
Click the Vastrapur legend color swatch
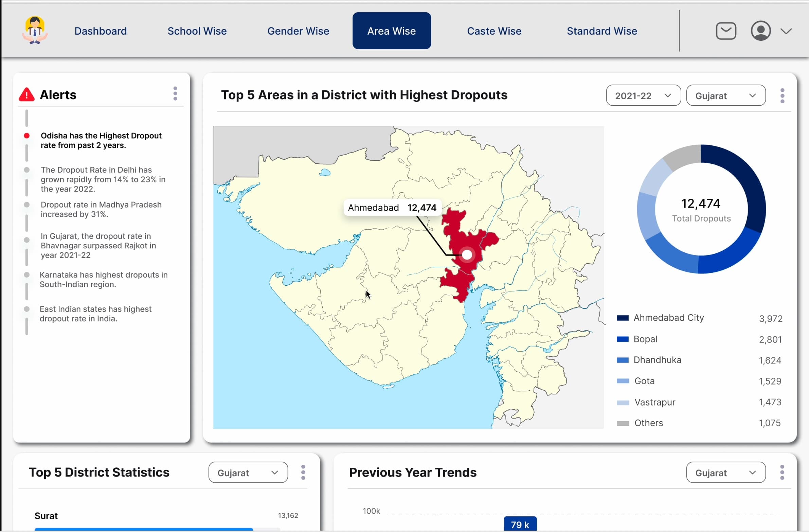[623, 403]
